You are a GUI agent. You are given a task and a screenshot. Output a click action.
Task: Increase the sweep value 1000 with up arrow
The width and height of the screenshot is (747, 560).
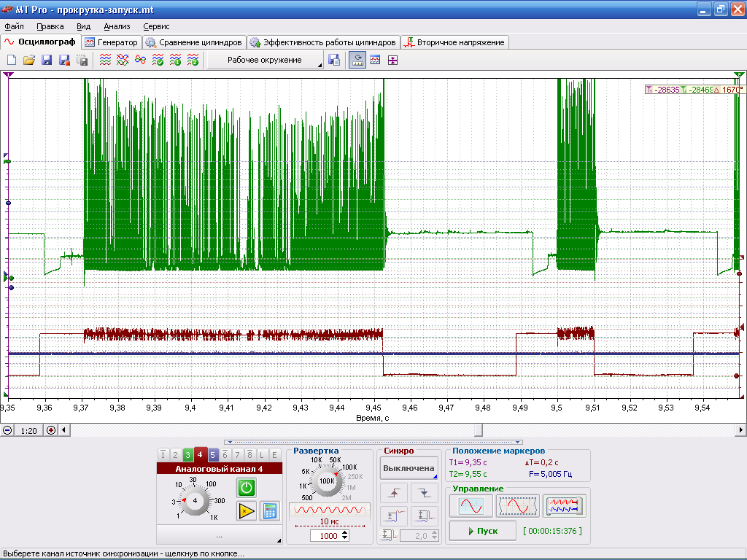tap(345, 533)
